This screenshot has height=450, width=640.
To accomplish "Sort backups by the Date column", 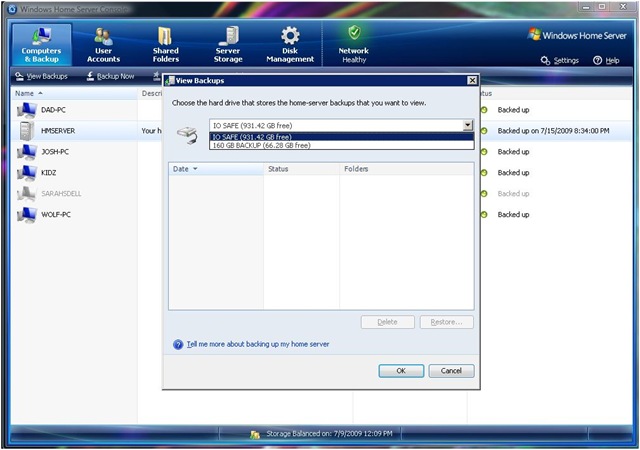I will pyautogui.click(x=216, y=169).
